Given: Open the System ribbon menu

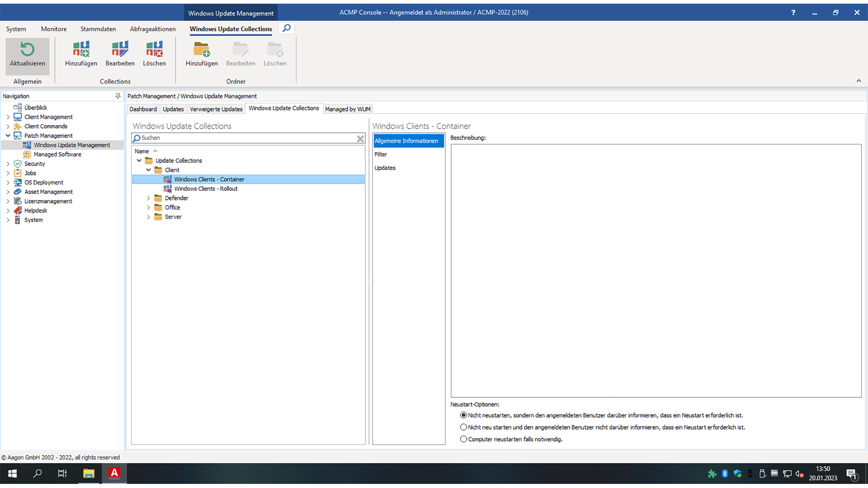Looking at the screenshot, I should 16,29.
